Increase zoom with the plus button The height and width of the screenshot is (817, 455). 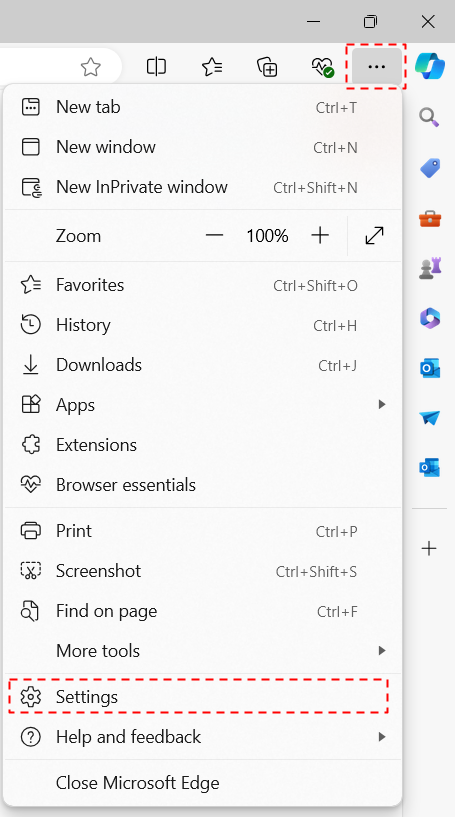[320, 236]
